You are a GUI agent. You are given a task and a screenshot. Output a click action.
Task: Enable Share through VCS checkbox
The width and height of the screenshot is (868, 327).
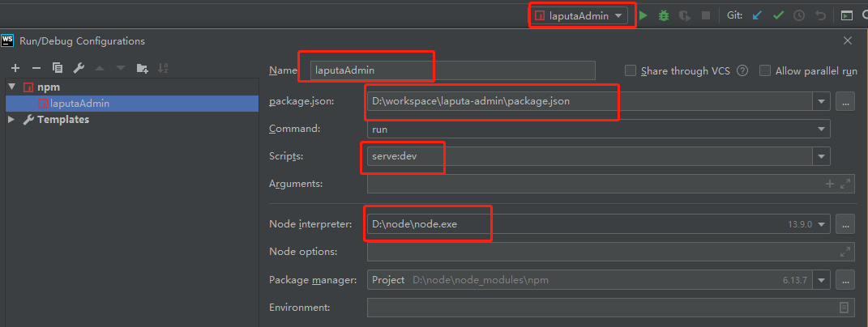click(x=631, y=70)
